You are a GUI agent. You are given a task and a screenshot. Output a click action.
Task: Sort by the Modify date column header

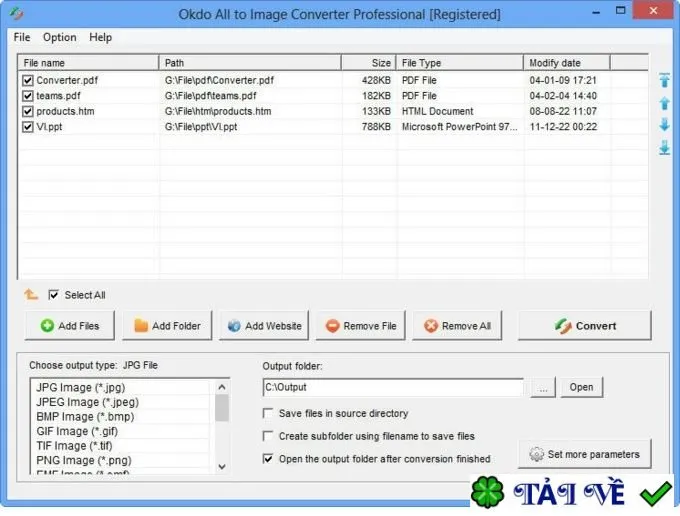coord(567,63)
